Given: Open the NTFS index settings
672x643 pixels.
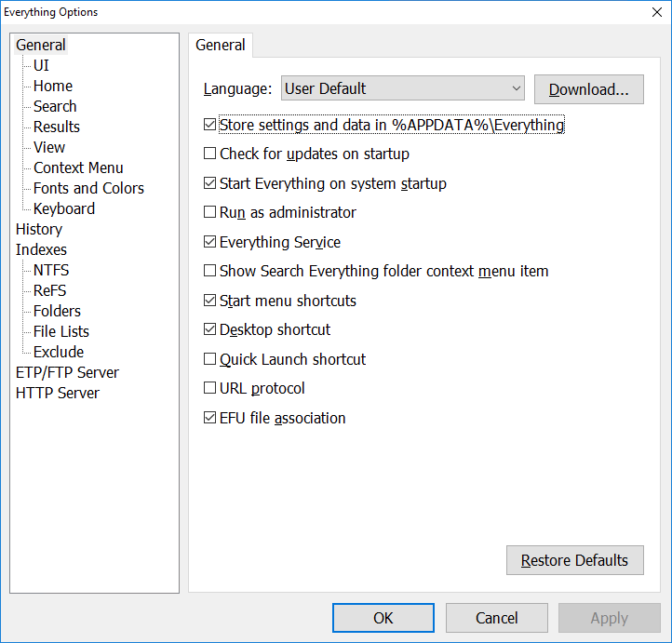Looking at the screenshot, I should pos(51,270).
